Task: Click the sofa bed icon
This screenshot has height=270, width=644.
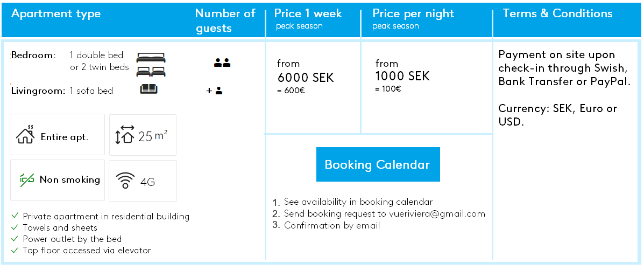Action: click(148, 88)
